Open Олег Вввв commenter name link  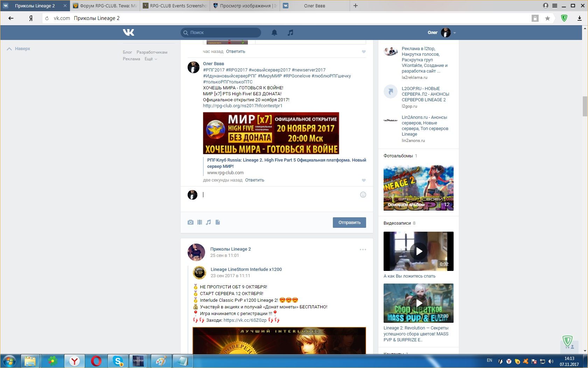tap(213, 64)
